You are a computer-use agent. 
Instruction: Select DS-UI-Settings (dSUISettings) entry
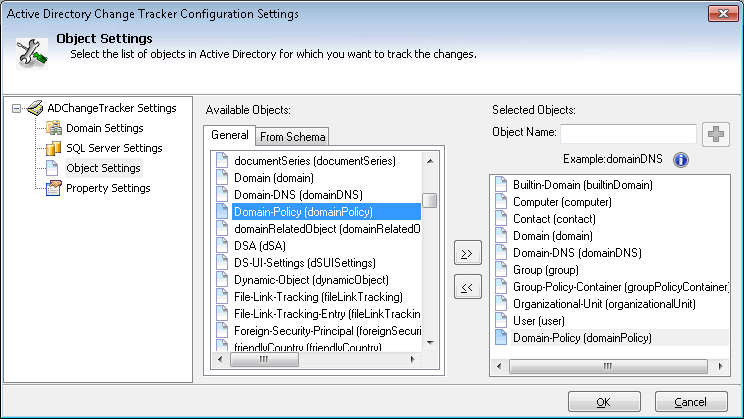[x=305, y=263]
